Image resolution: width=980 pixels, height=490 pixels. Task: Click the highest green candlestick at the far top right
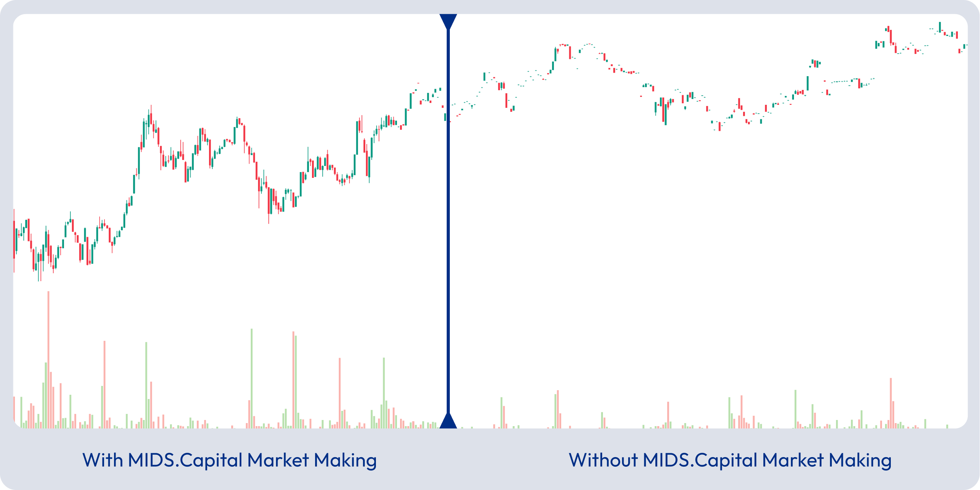940,27
